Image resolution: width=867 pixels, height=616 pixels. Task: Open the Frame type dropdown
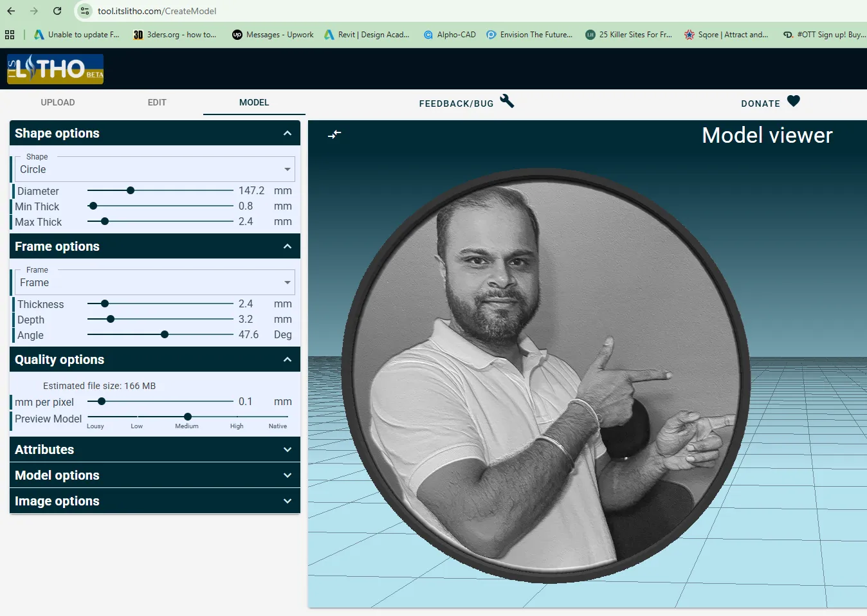(154, 282)
